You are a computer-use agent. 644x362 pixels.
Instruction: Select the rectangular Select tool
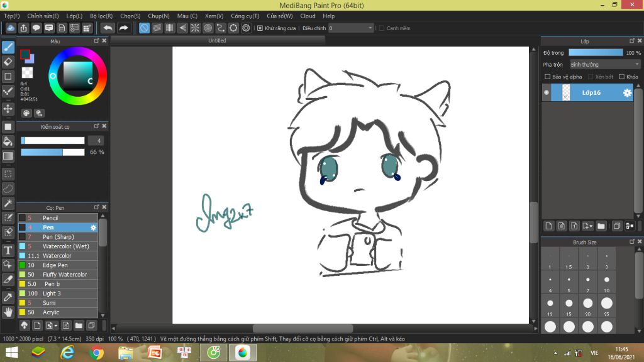click(8, 174)
